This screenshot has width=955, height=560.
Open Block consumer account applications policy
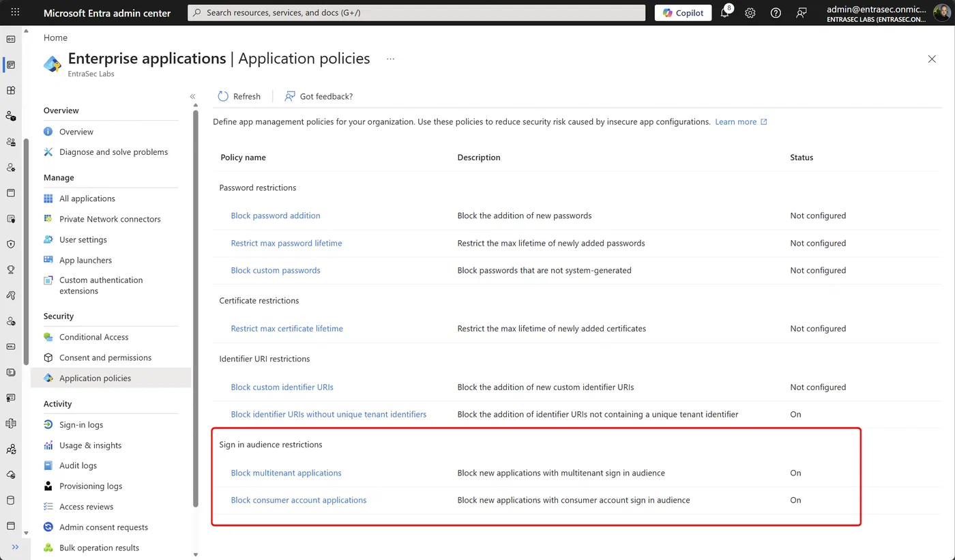click(299, 500)
